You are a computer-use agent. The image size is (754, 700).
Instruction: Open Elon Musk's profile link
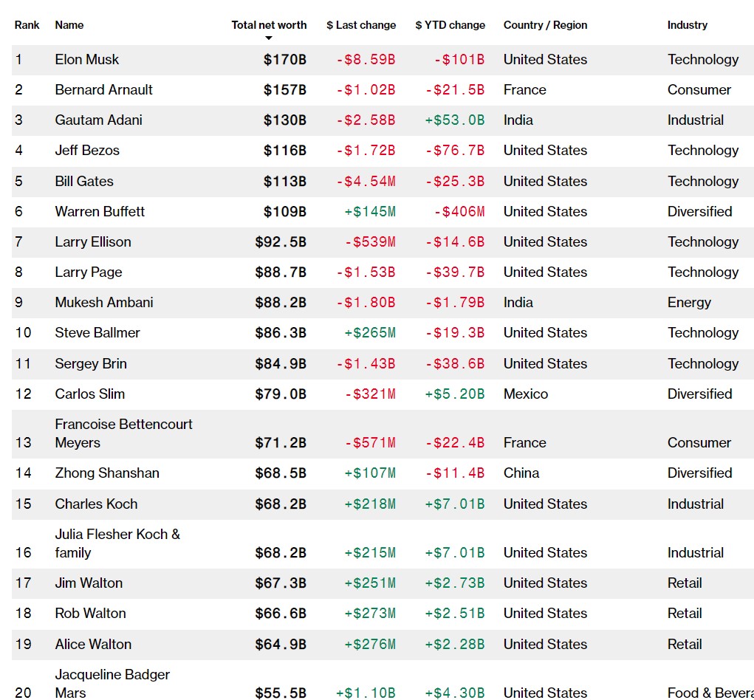point(86,60)
